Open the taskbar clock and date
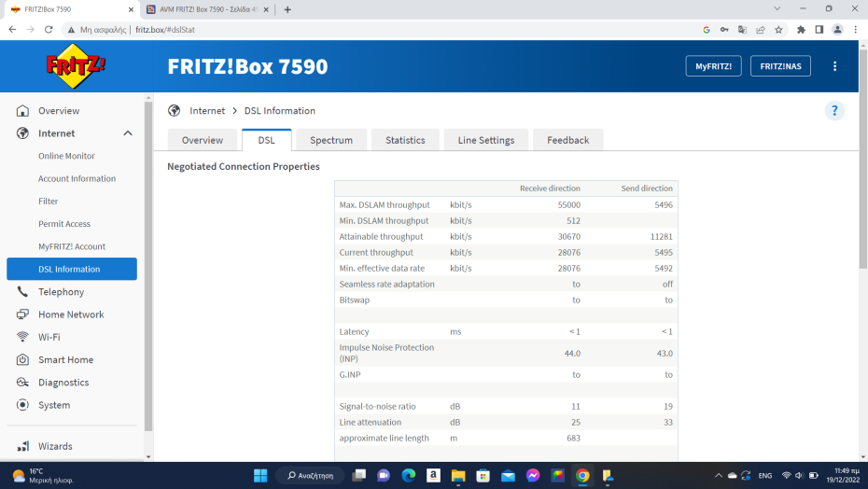Viewport: 868px width, 489px height. tap(843, 476)
